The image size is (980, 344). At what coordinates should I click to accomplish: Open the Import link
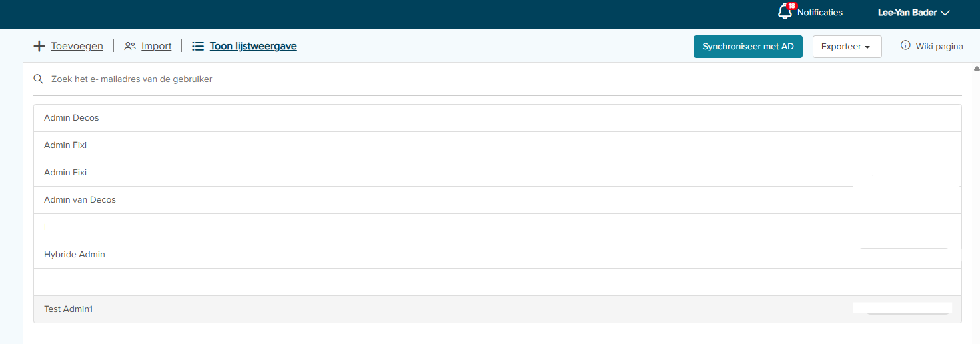156,47
